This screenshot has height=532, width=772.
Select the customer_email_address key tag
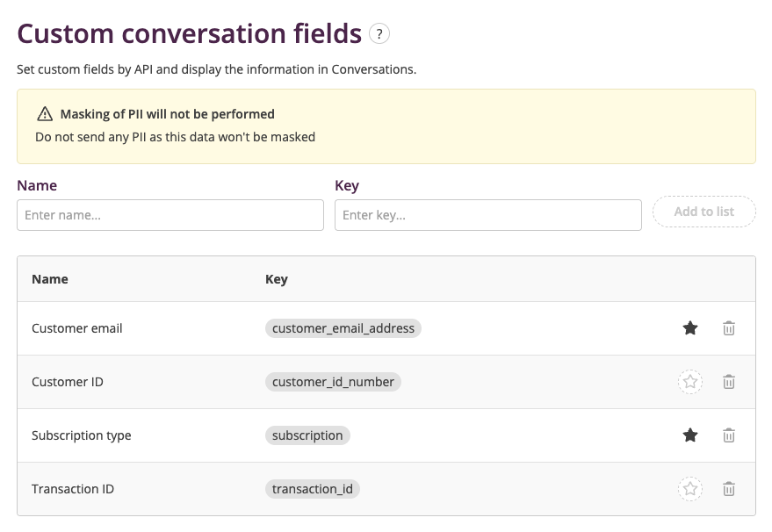click(x=343, y=328)
